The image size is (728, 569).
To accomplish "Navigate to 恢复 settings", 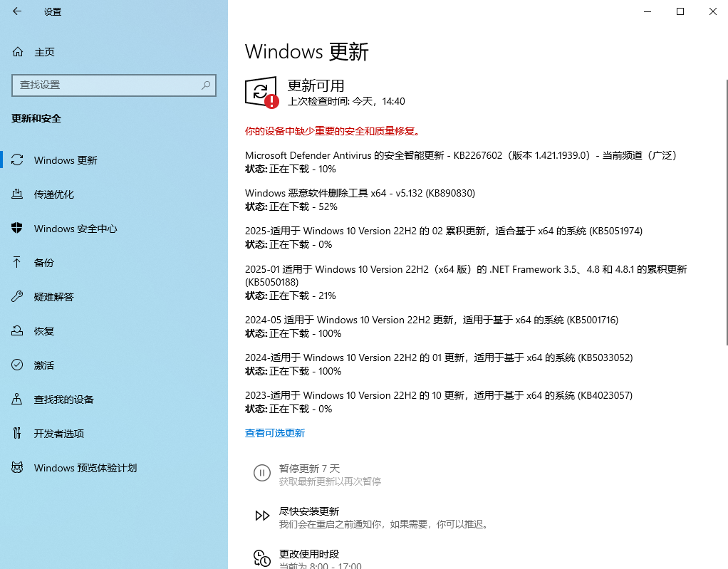I will tap(114, 331).
